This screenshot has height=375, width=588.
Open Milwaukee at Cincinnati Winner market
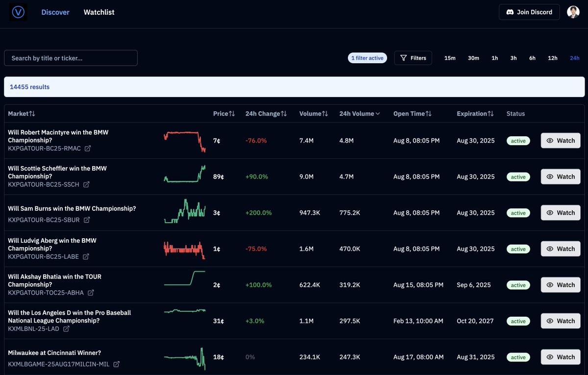click(x=54, y=352)
